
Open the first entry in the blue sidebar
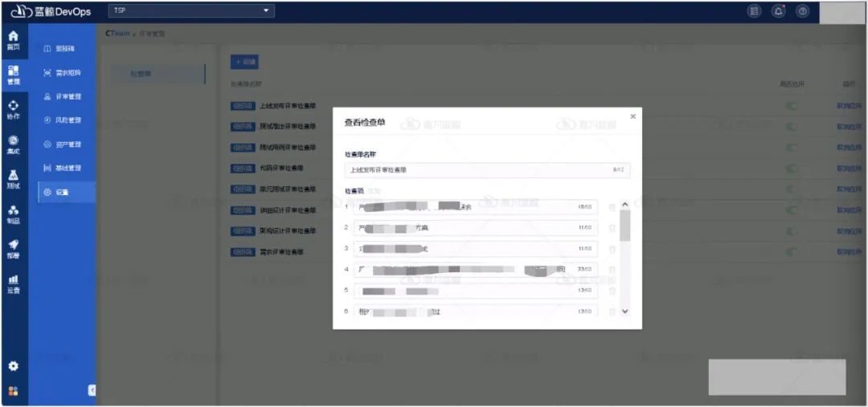click(x=59, y=49)
